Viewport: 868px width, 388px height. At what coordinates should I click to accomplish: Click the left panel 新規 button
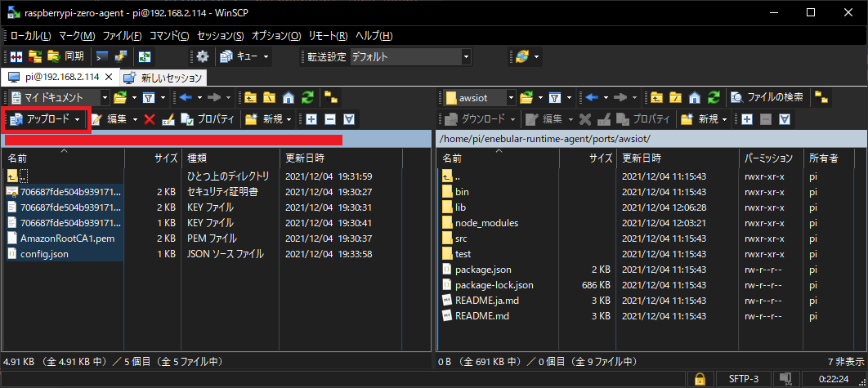pos(264,119)
